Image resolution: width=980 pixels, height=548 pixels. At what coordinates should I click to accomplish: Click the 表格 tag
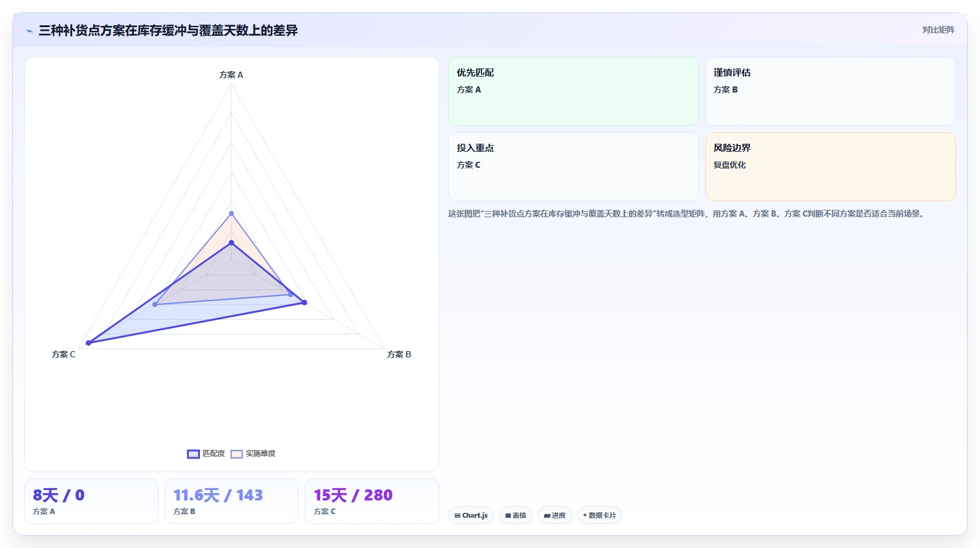click(x=515, y=515)
